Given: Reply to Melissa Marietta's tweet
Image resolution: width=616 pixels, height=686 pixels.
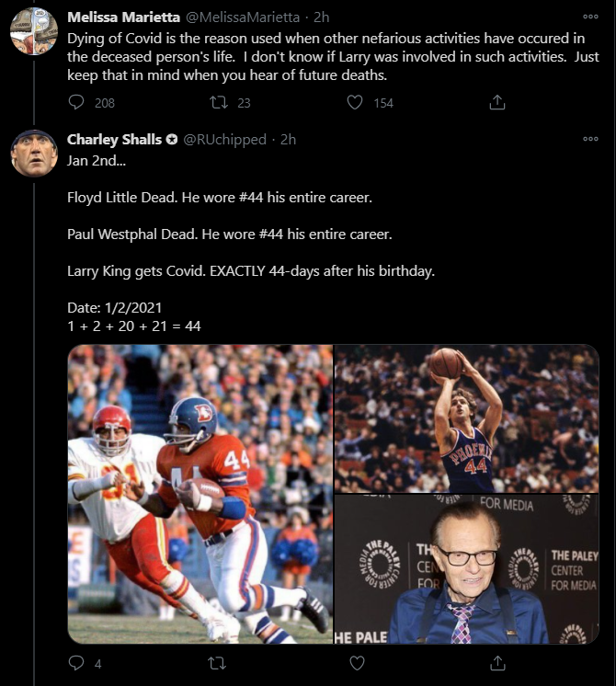Looking at the screenshot, I should [x=76, y=102].
